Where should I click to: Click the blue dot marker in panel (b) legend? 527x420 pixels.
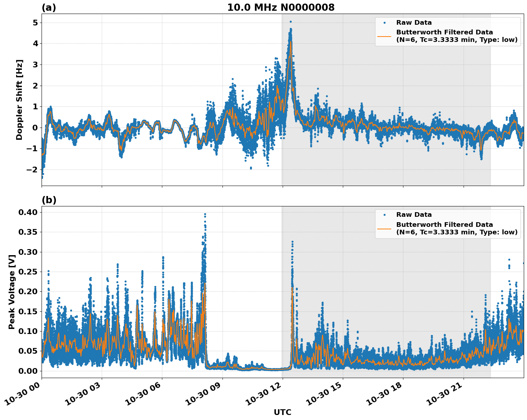[384, 214]
